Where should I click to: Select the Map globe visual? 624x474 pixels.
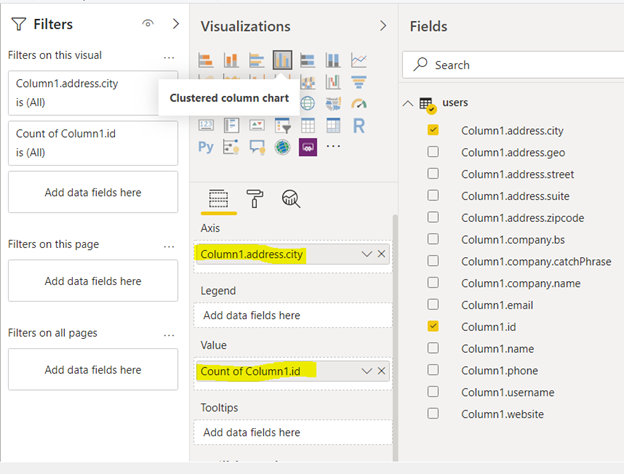pos(308,103)
